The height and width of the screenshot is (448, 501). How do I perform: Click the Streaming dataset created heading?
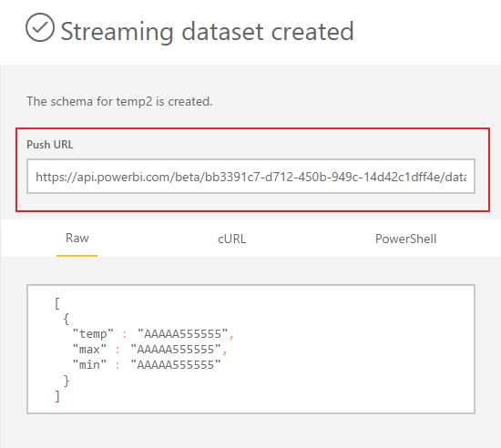tap(207, 31)
